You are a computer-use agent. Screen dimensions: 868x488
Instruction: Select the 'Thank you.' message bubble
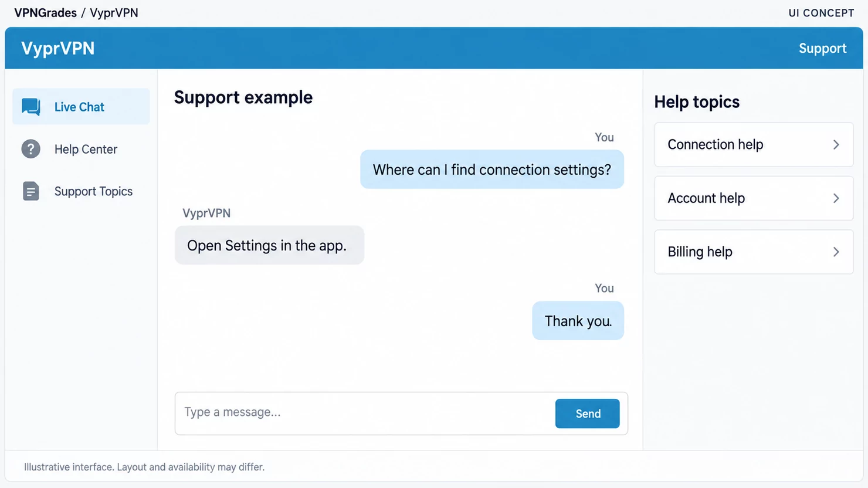(578, 321)
